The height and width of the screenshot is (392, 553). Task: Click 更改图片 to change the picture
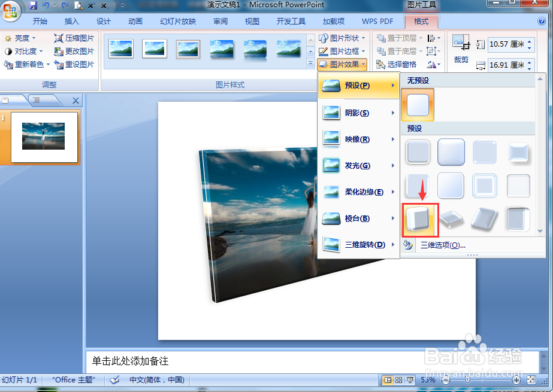74,51
